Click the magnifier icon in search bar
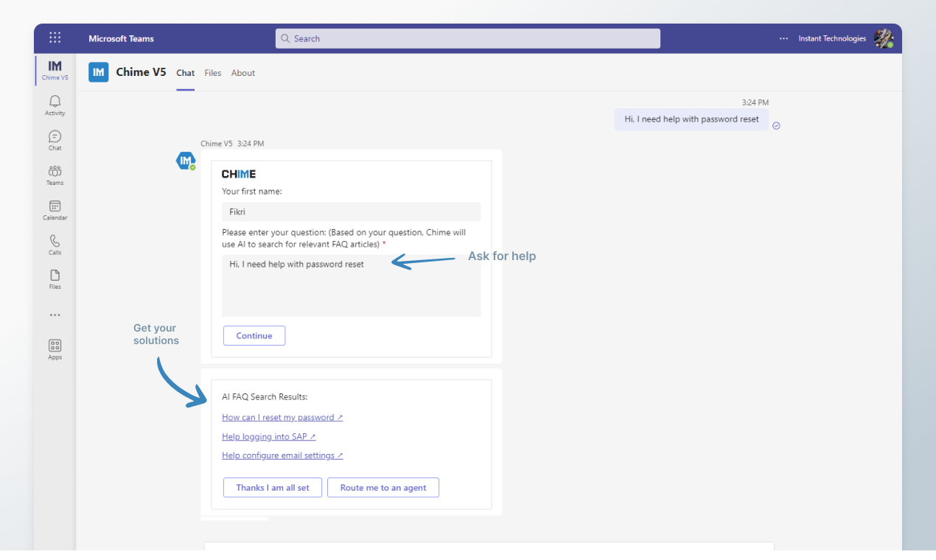The height and width of the screenshot is (560, 936). [x=285, y=38]
